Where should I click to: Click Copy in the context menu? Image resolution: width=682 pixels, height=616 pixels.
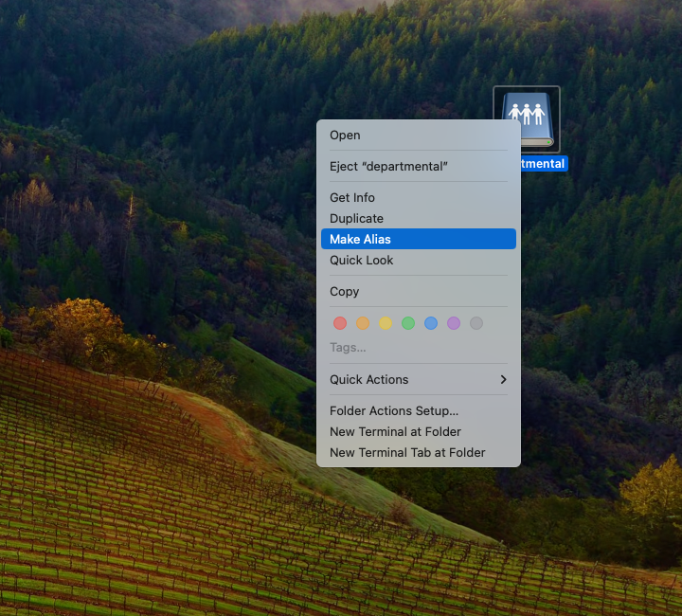click(x=344, y=292)
